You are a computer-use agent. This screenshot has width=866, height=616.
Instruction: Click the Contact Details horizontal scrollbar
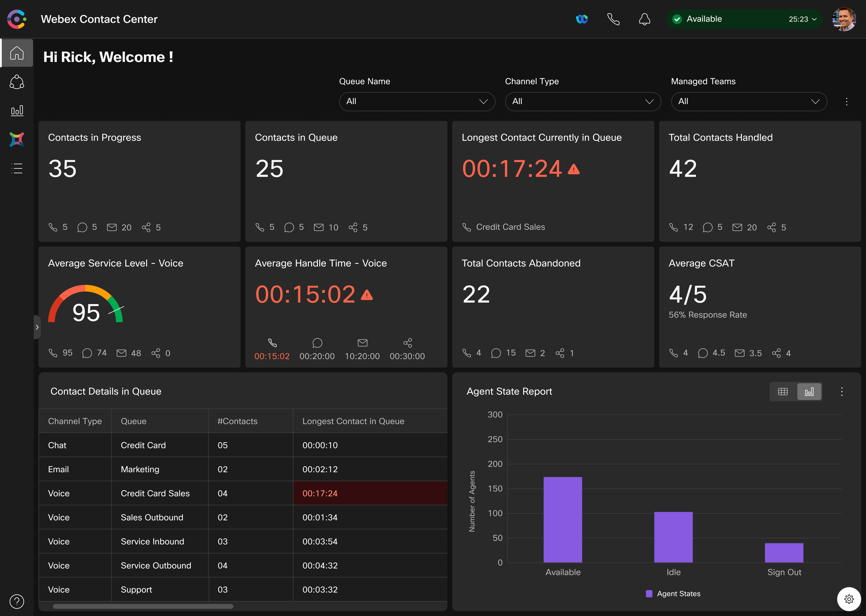[x=143, y=606]
